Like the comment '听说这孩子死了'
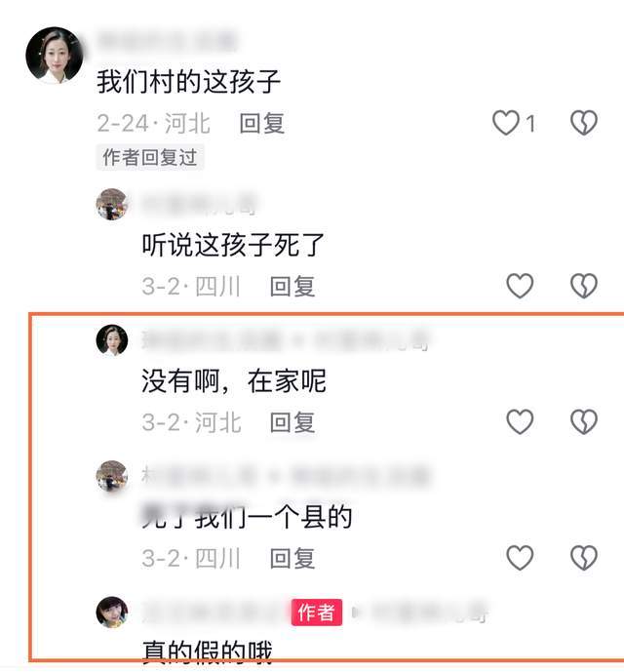This screenshot has height=672, width=624. pyautogui.click(x=520, y=286)
